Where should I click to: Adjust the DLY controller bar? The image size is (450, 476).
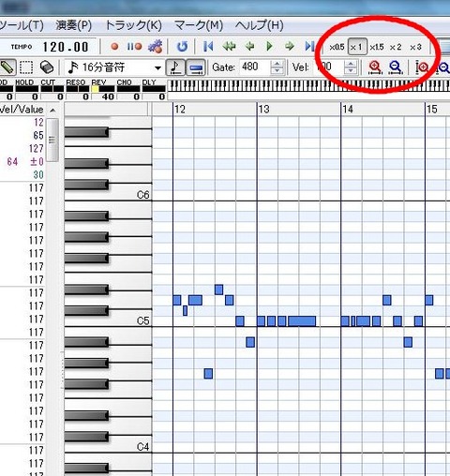tap(154, 89)
